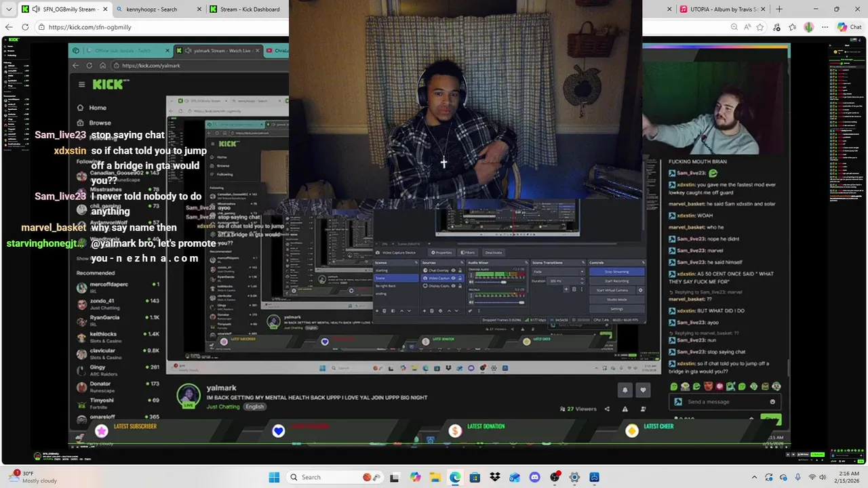
Task: Open the UTOPIA Album by Travis Scott tab
Action: click(x=723, y=9)
